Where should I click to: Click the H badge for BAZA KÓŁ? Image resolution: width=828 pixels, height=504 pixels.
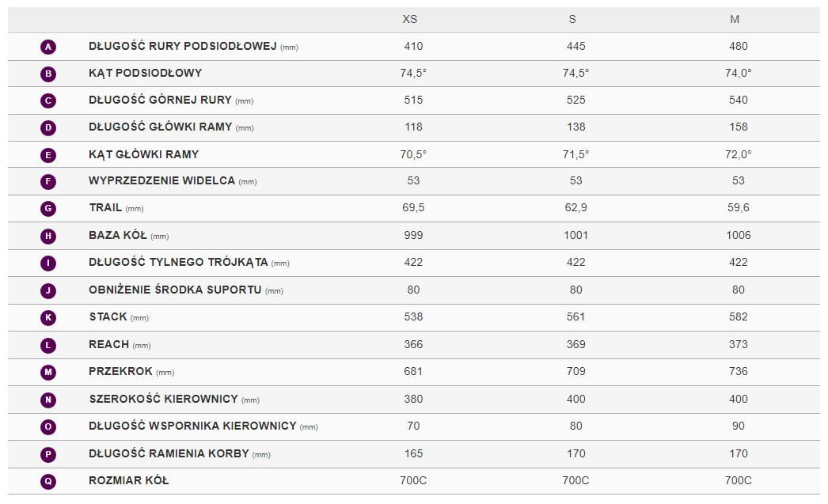point(48,236)
